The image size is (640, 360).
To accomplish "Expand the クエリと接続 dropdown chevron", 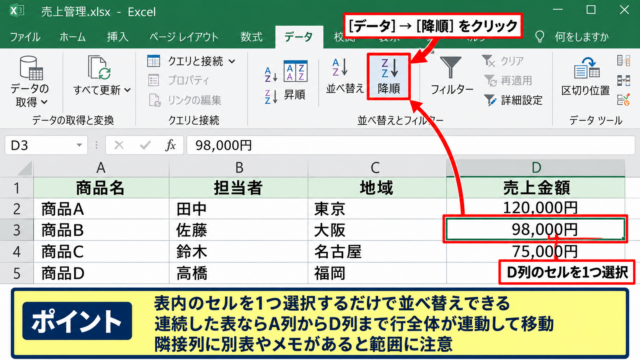I will [x=232, y=62].
